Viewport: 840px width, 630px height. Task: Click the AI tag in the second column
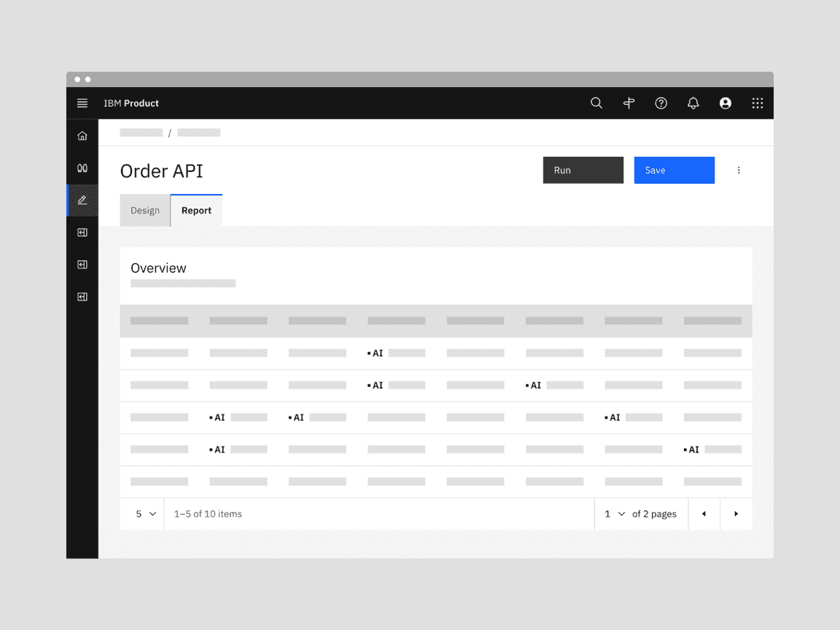[x=218, y=417]
